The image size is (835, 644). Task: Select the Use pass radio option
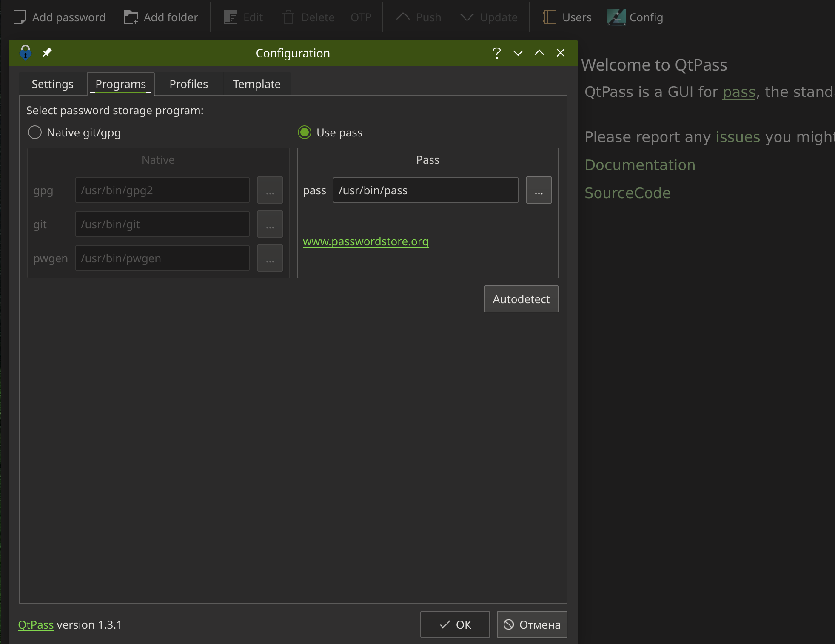click(305, 133)
